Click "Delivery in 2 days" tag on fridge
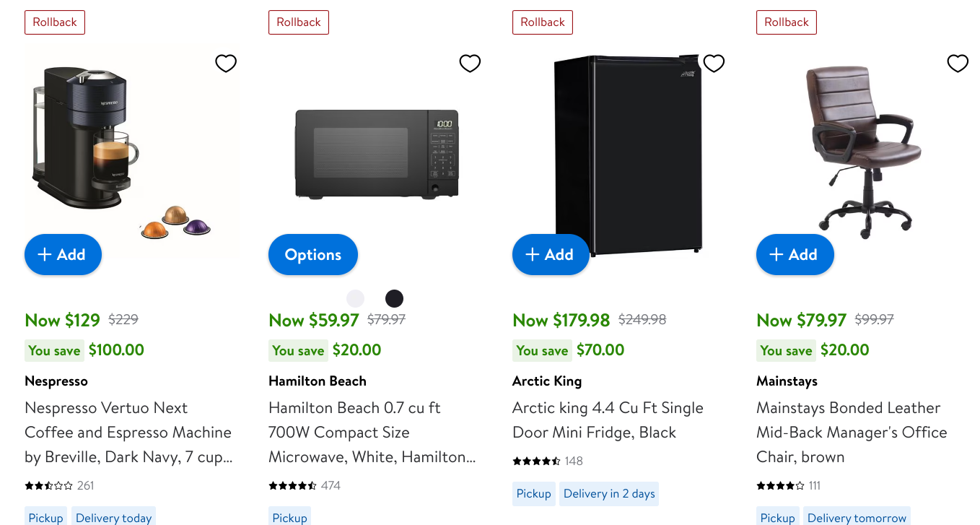This screenshot has height=525, width=980. click(609, 494)
